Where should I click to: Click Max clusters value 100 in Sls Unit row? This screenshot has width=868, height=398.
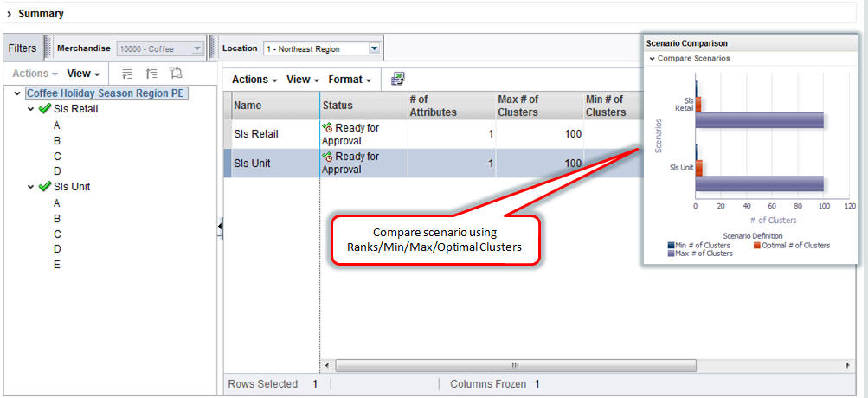point(573,164)
